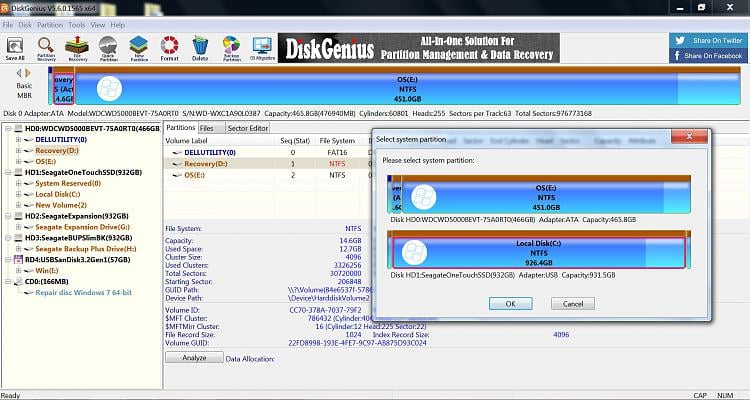
Task: Click the Analyze button
Action: [x=194, y=357]
